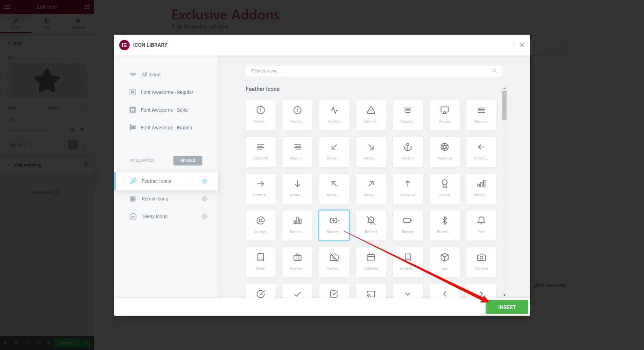This screenshot has height=350, width=644.
Task: Select the At sign icon
Action: (261, 225)
